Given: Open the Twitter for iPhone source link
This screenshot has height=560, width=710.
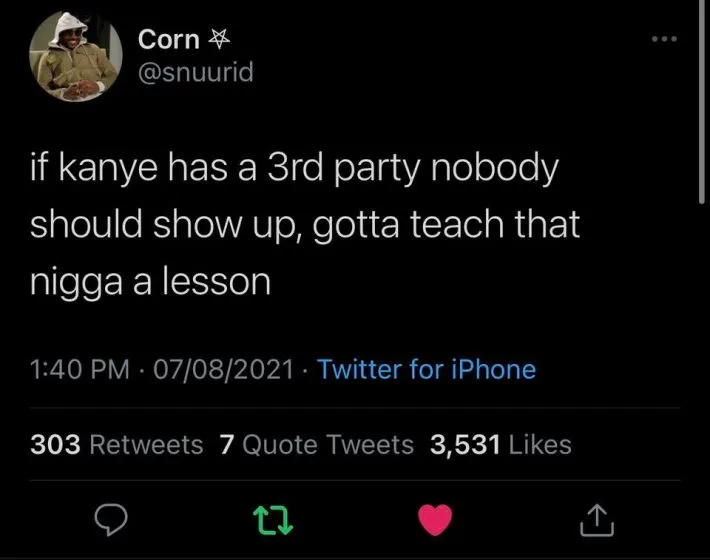Looking at the screenshot, I should (427, 369).
